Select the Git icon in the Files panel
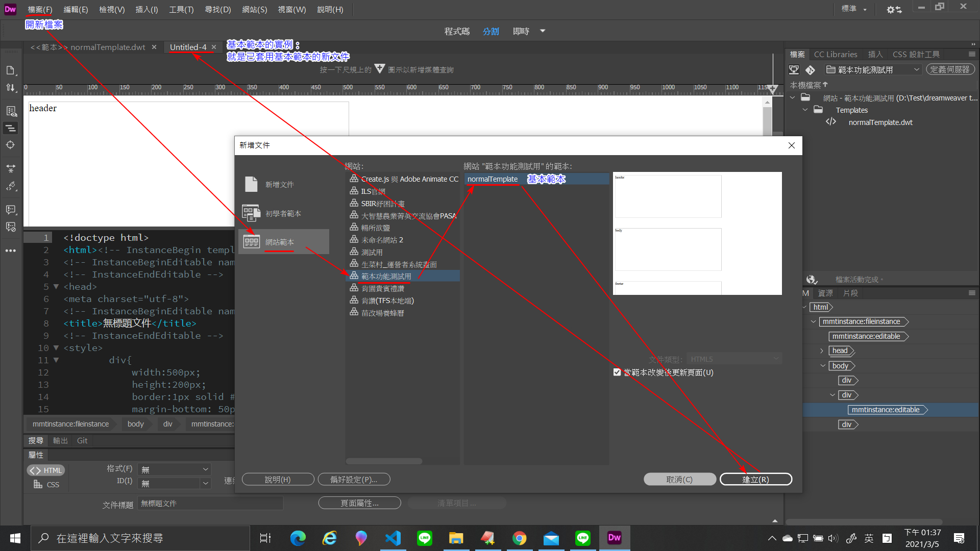 (x=809, y=70)
